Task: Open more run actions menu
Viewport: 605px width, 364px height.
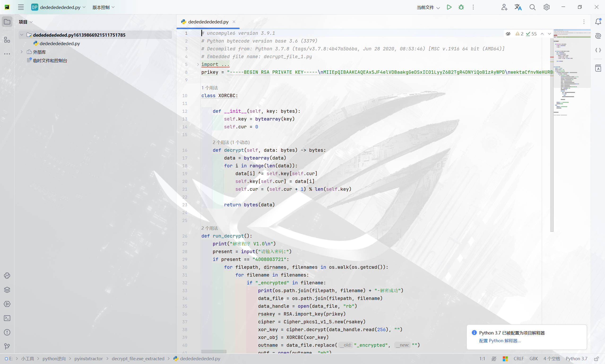Action: click(x=473, y=7)
